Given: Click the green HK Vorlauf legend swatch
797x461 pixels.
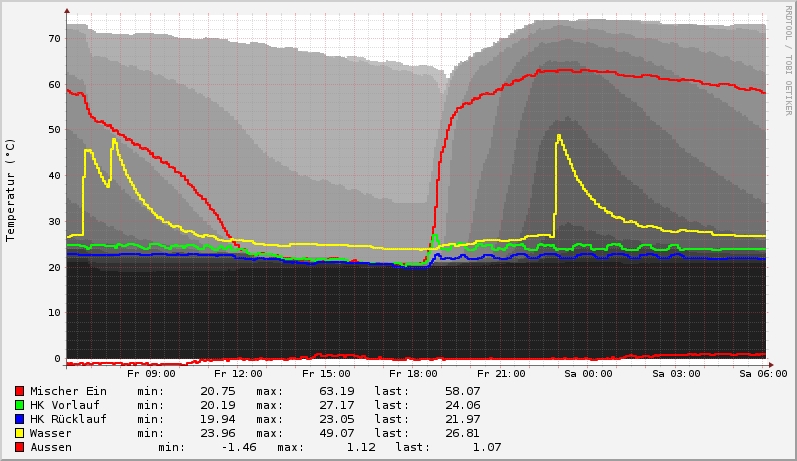Looking at the screenshot, I should 19,405.
